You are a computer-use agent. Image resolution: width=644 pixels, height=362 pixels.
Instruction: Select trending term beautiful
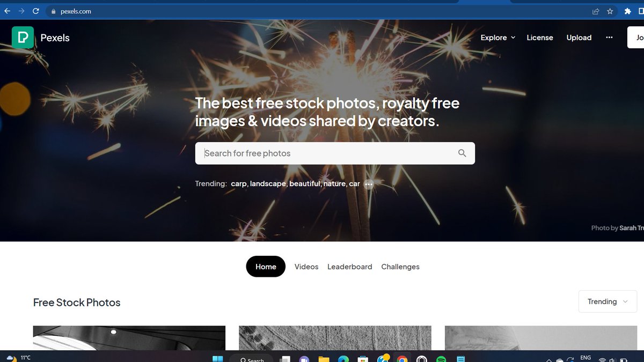pos(305,183)
